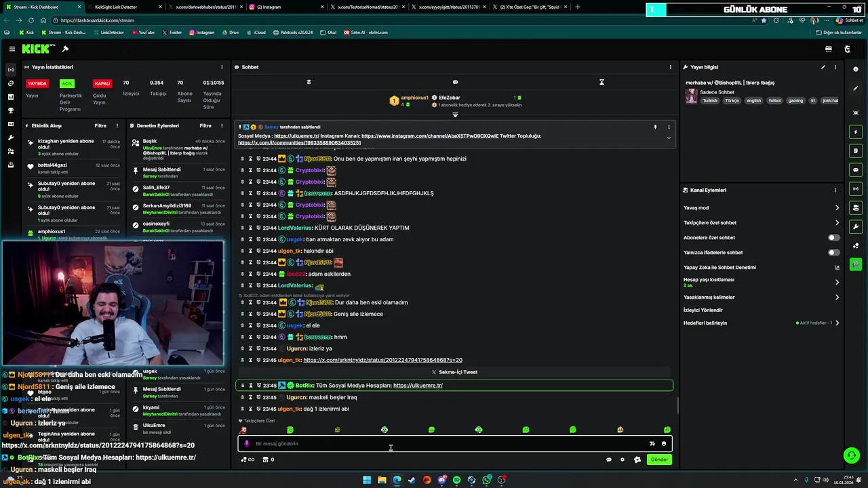Expand Hesap yaşı kısıtlaması settings
The height and width of the screenshot is (488, 868).
pos(837,282)
